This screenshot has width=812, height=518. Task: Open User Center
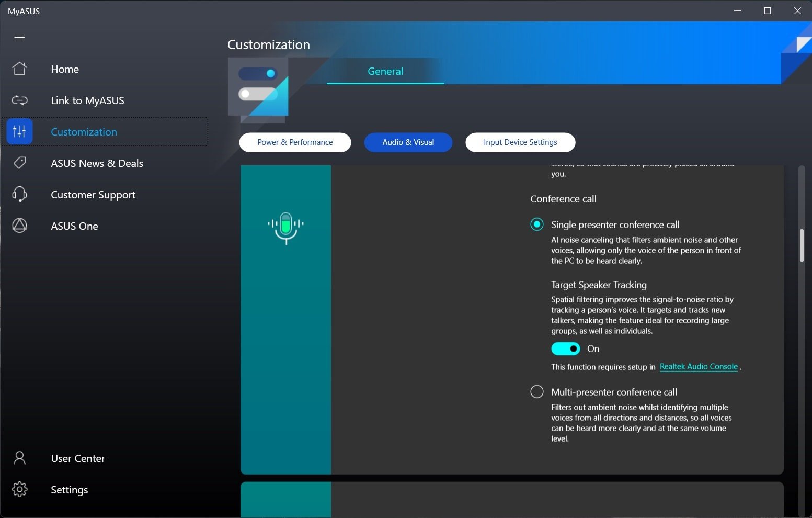(x=78, y=458)
